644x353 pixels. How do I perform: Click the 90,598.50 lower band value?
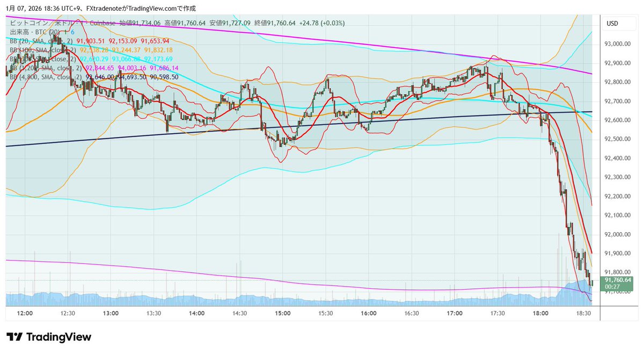[x=164, y=77]
